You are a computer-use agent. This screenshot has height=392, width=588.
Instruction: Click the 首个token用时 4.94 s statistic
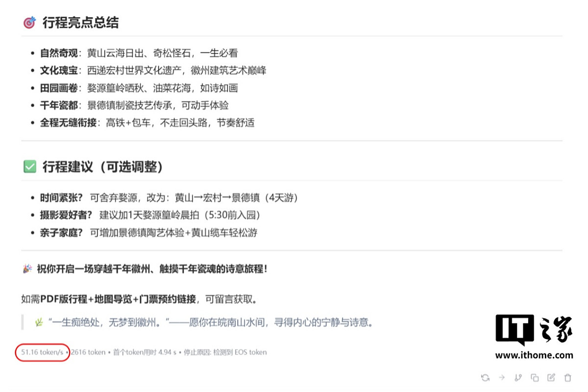[x=144, y=352]
